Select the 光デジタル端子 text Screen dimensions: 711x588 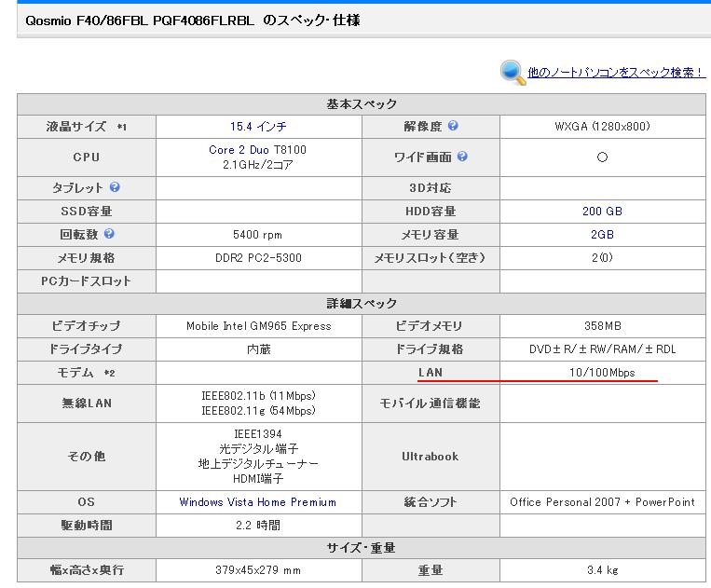click(258, 449)
